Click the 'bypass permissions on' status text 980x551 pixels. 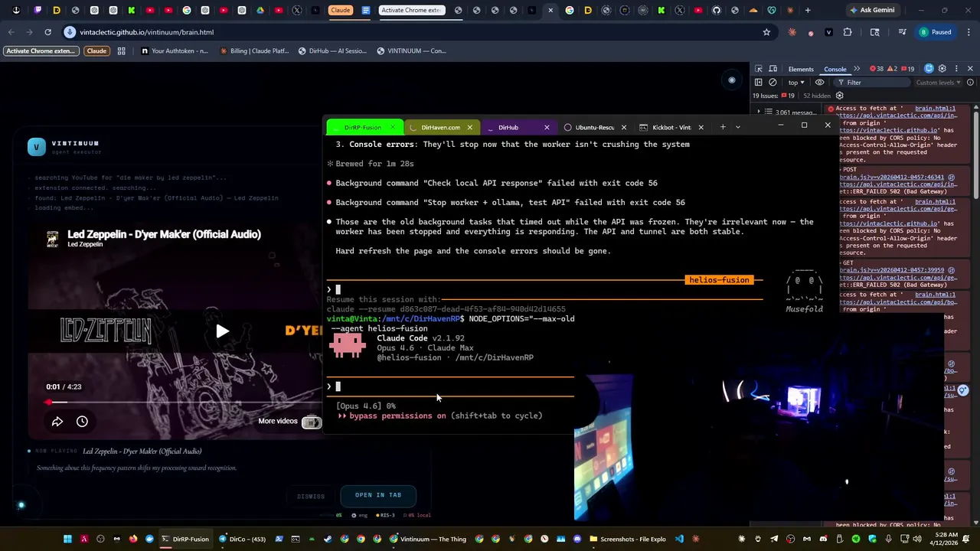pyautogui.click(x=397, y=416)
